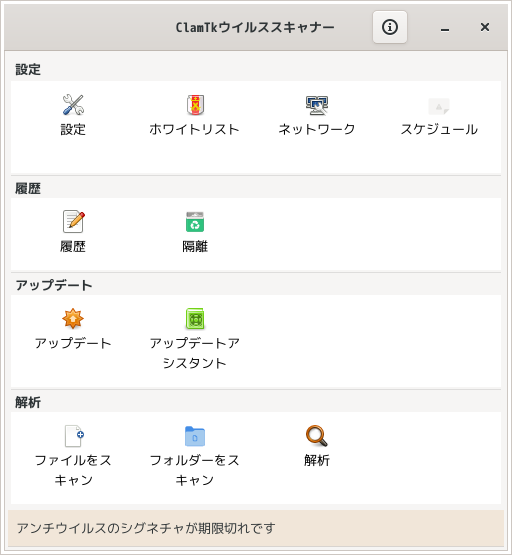Show the about info from header button
Image resolution: width=512 pixels, height=555 pixels.
tap(390, 27)
